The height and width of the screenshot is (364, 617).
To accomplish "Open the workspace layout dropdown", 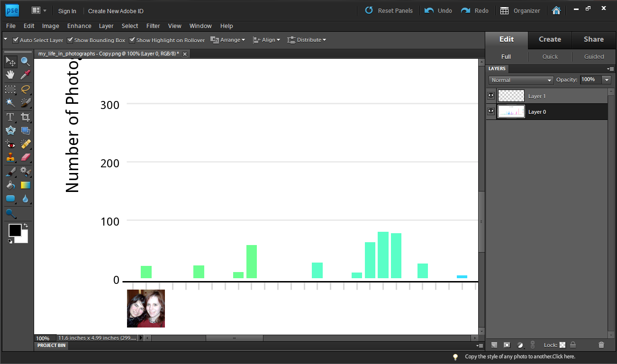I will (x=39, y=10).
